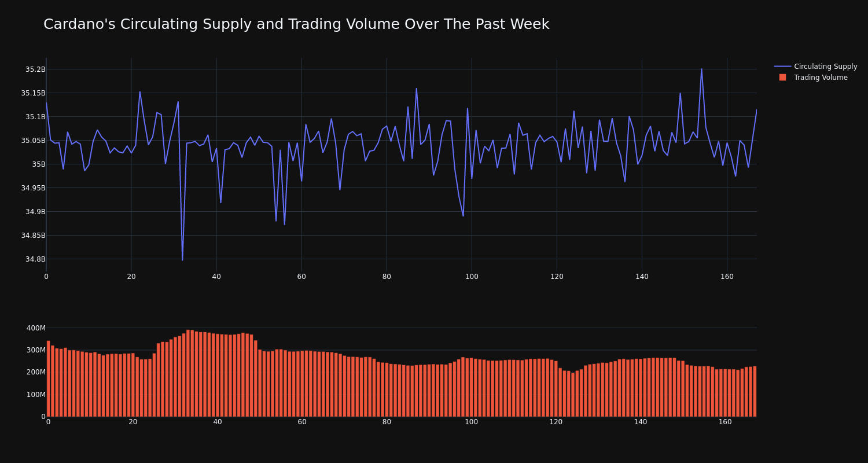The width and height of the screenshot is (868, 463).
Task: Click the 35.15B y-axis label
Action: (33, 93)
